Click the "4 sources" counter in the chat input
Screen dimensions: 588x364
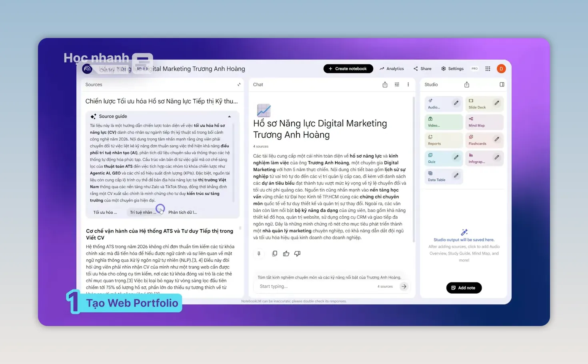[x=385, y=286]
